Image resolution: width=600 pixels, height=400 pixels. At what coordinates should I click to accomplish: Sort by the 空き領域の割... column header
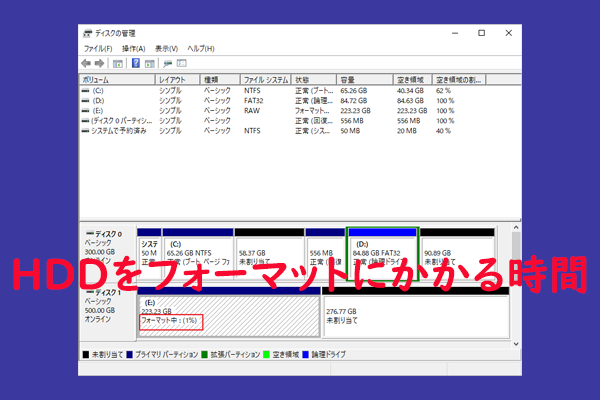coord(459,80)
